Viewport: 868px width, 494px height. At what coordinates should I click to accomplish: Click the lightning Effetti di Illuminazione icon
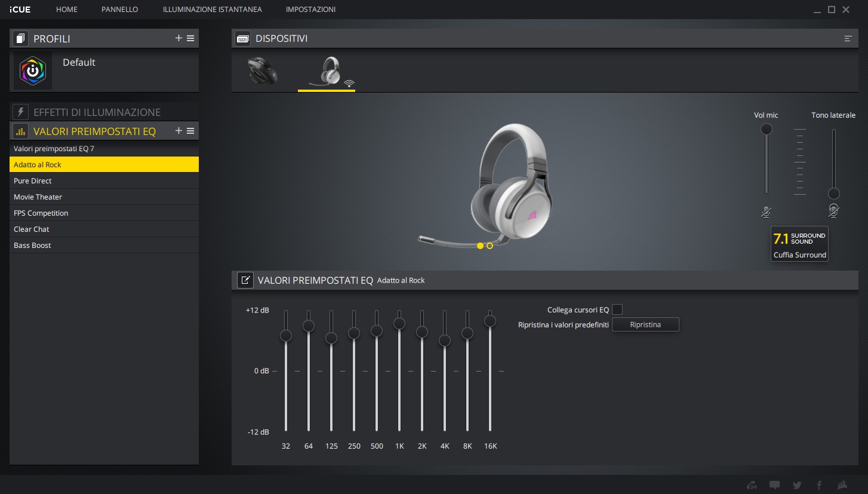[x=21, y=112]
